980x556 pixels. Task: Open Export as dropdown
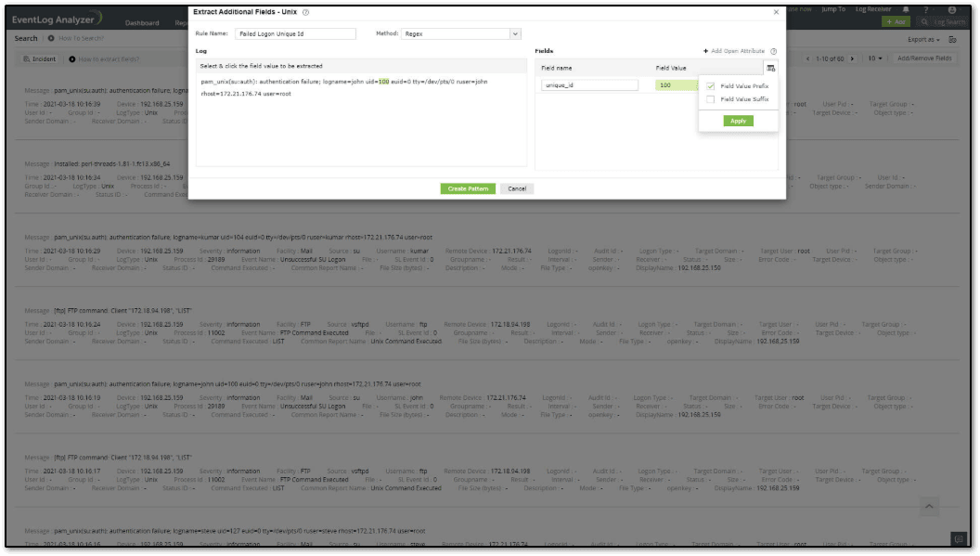[923, 39]
